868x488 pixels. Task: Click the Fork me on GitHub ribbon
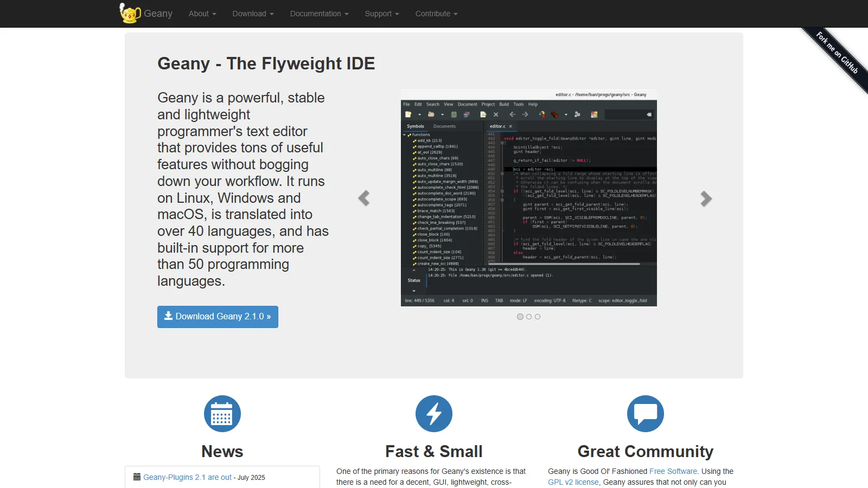pos(838,53)
